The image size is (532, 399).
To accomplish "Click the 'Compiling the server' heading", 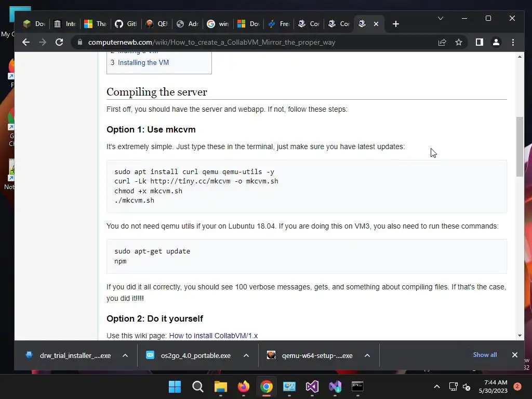I will (157, 92).
